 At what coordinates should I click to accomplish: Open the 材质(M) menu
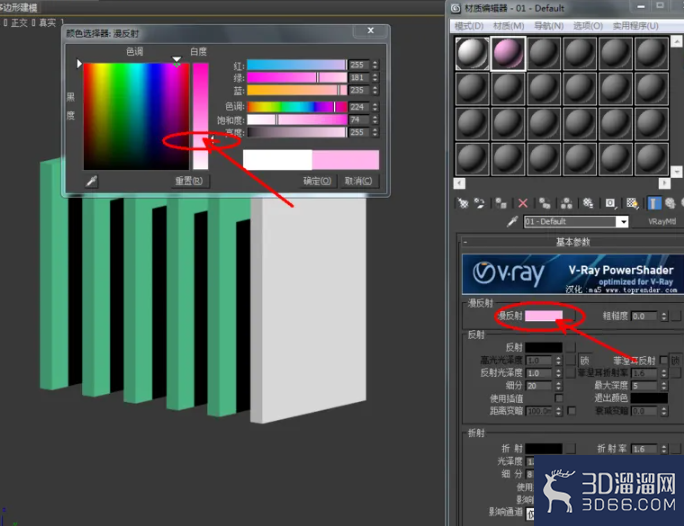click(509, 26)
